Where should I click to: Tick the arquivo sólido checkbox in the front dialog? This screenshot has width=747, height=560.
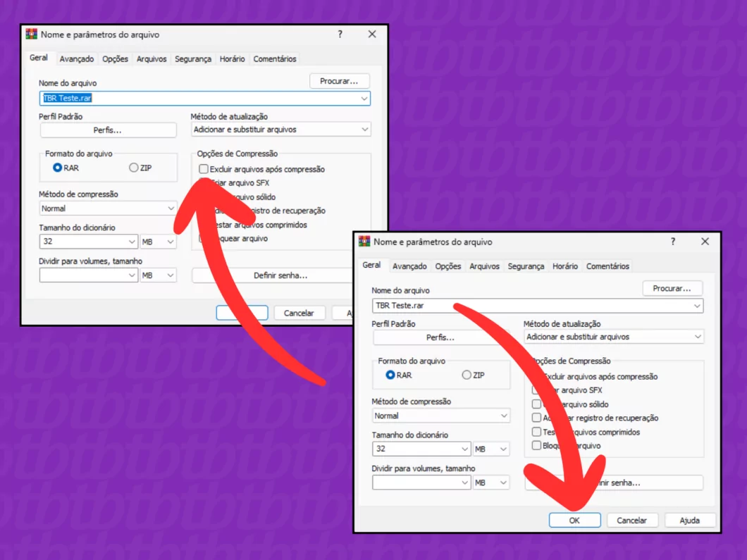coord(536,404)
